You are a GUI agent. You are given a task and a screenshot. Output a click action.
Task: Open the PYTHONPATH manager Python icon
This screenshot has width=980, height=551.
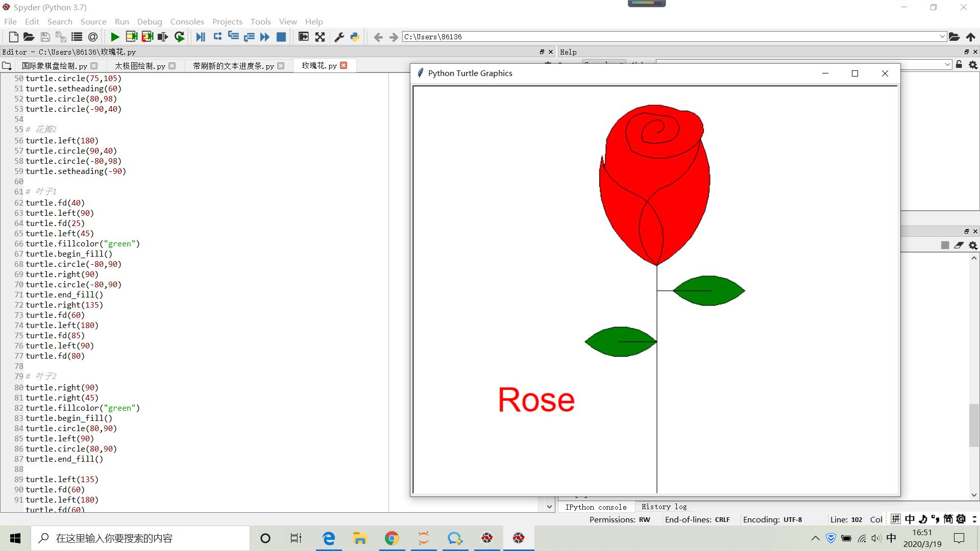point(355,37)
